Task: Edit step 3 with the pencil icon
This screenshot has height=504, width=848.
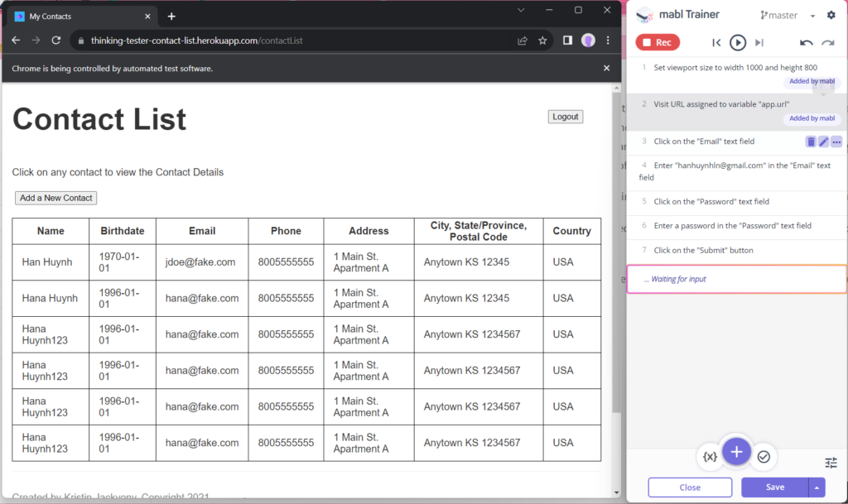Action: point(823,142)
